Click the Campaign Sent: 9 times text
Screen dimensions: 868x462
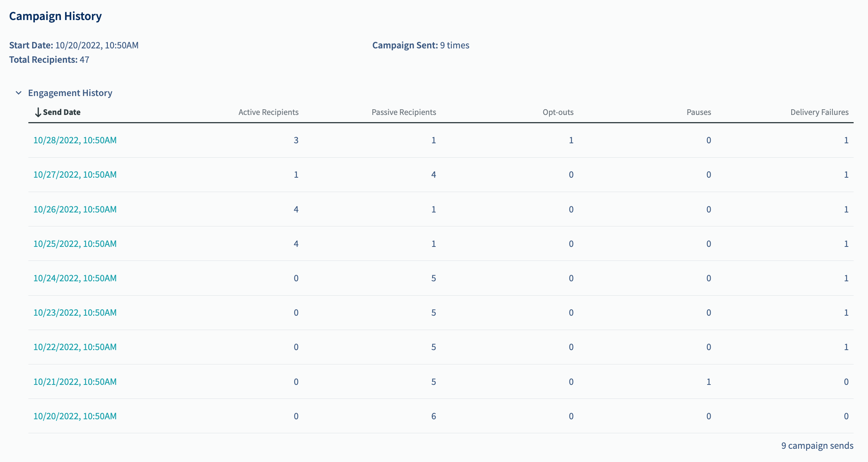tap(421, 45)
